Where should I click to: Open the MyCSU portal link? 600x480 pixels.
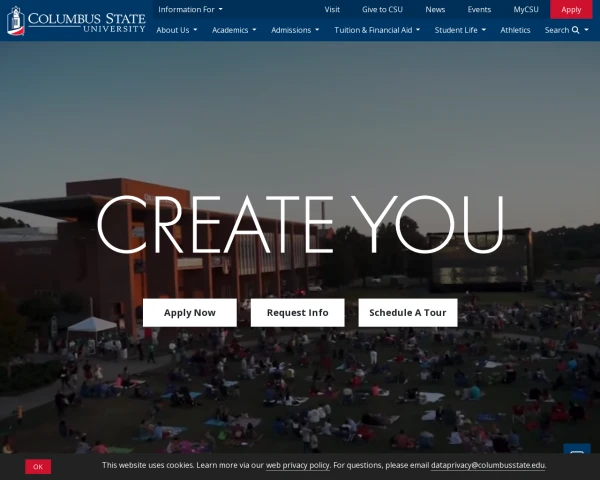tap(526, 10)
